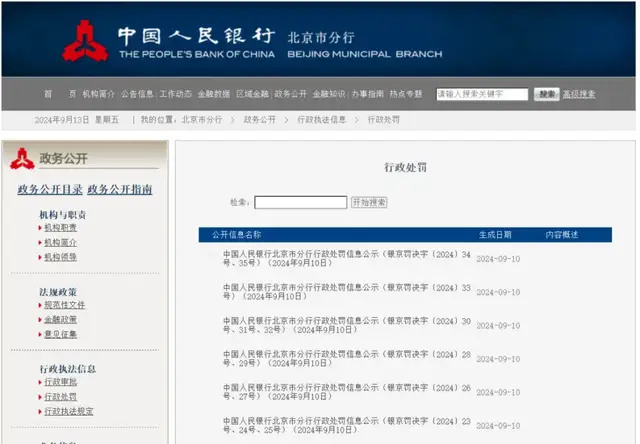The height and width of the screenshot is (444, 640).
Task: Click the 搜索 button in header
Action: (547, 94)
